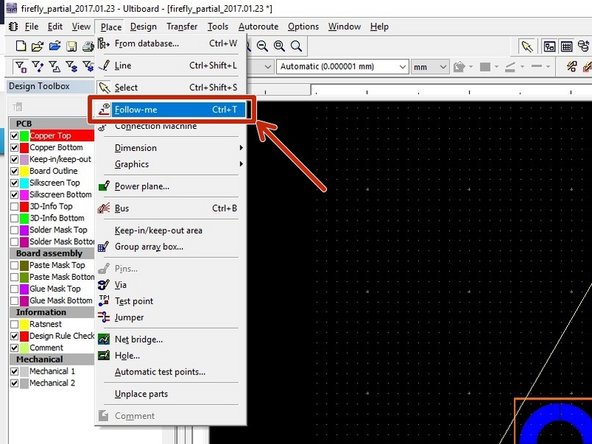Open the gray color box dropdown arrow
This screenshot has height=444, width=592.
click(496, 67)
